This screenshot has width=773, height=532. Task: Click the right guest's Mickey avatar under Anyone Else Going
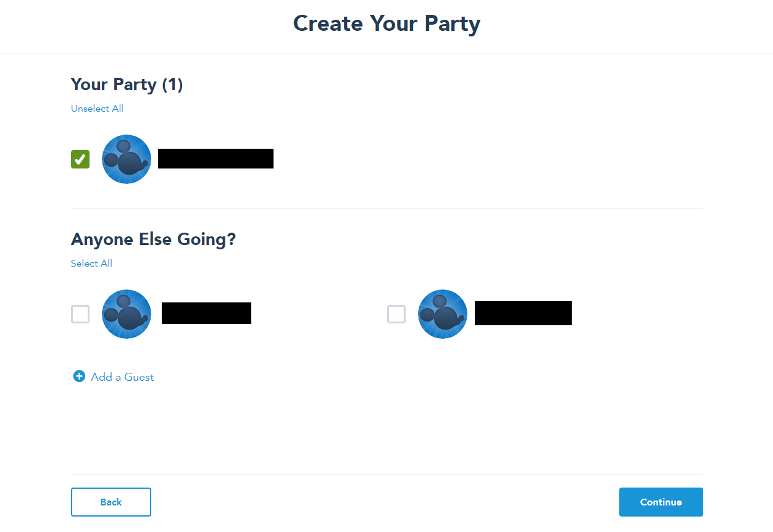tap(443, 314)
